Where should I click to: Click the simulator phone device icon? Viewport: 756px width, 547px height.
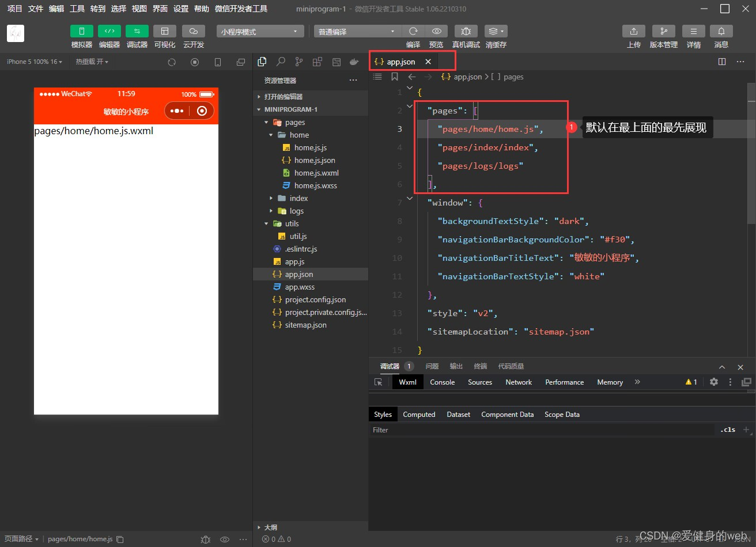(218, 62)
